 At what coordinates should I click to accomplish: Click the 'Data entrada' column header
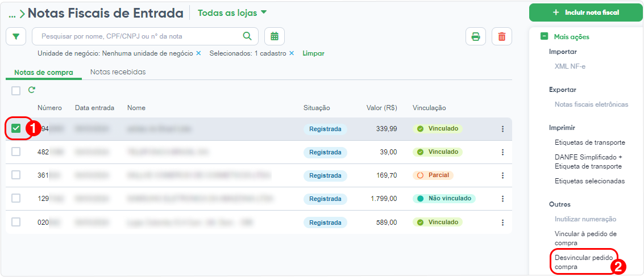[x=94, y=108]
